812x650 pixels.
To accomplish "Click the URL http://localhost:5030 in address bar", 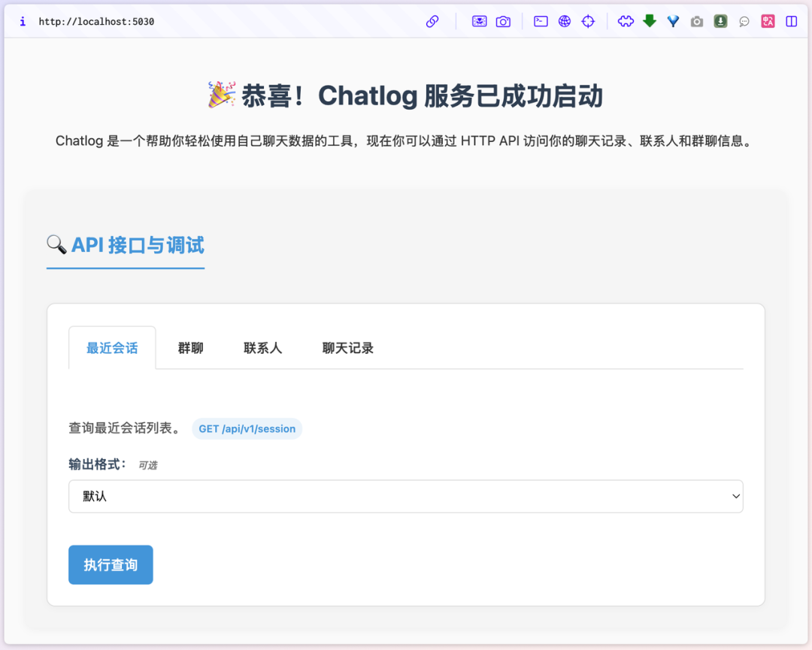I will [x=96, y=22].
